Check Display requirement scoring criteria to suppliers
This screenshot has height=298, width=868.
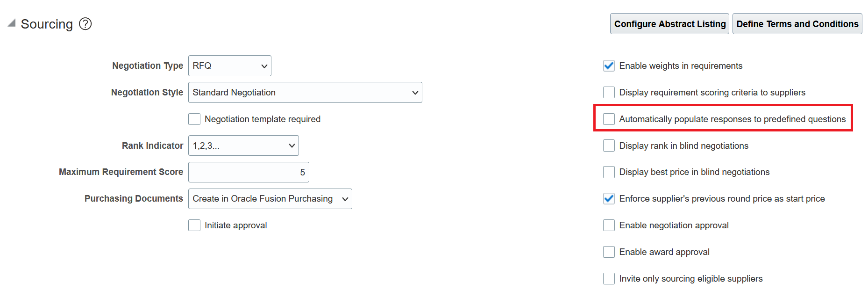[x=609, y=93]
